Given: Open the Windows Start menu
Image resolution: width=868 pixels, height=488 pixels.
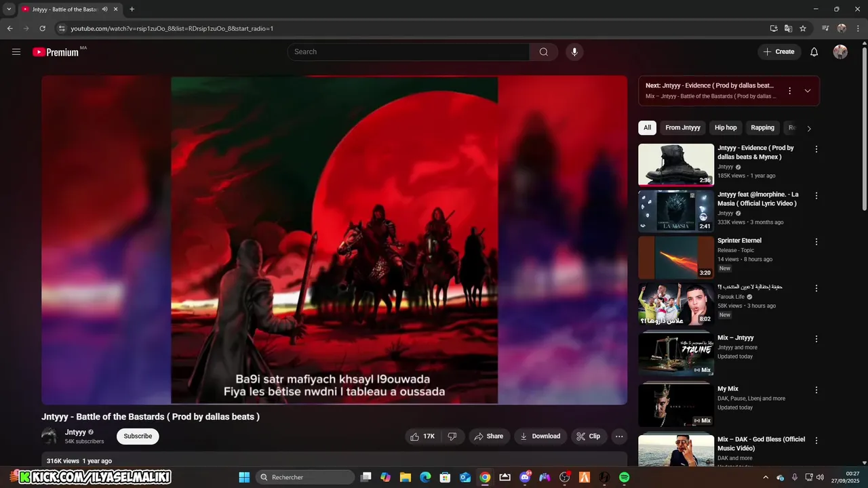Looking at the screenshot, I should pos(244,477).
